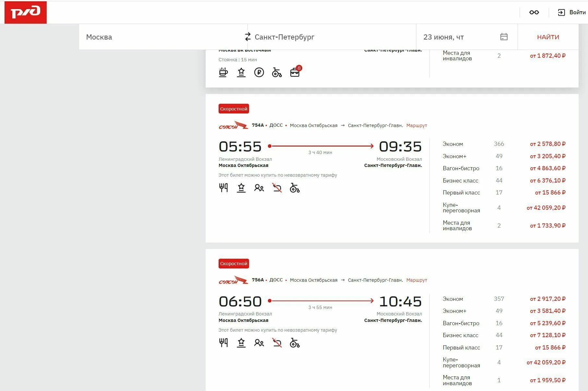This screenshot has height=391, width=588.
Task: Click passengers group icon for train 756A
Action: tap(259, 343)
